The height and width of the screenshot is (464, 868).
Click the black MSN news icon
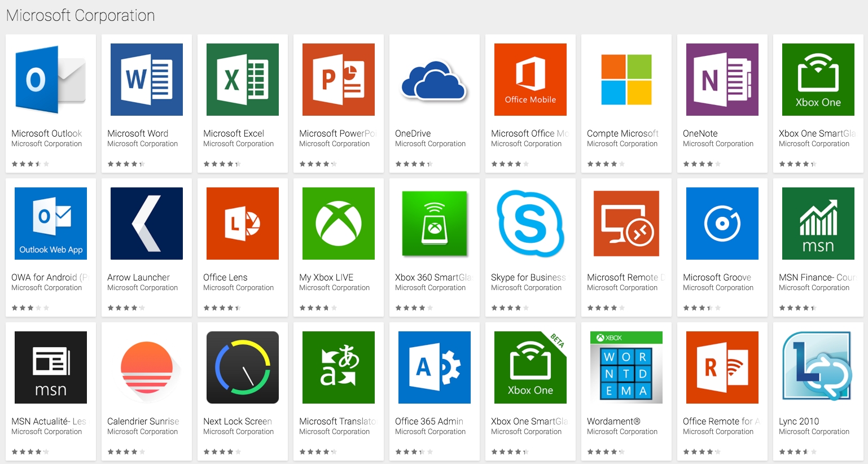[x=51, y=367]
